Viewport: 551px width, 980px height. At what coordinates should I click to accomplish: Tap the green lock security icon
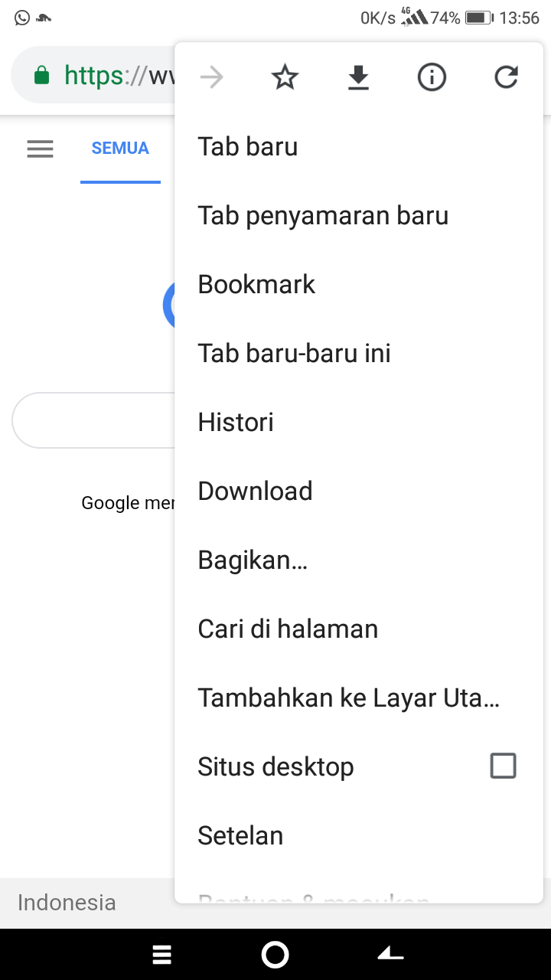pos(42,76)
